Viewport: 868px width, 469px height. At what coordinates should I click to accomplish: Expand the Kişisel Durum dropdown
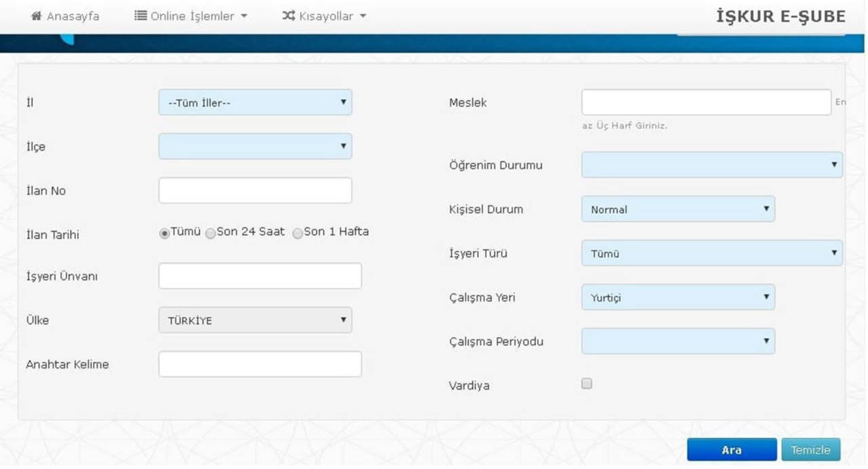pos(677,209)
